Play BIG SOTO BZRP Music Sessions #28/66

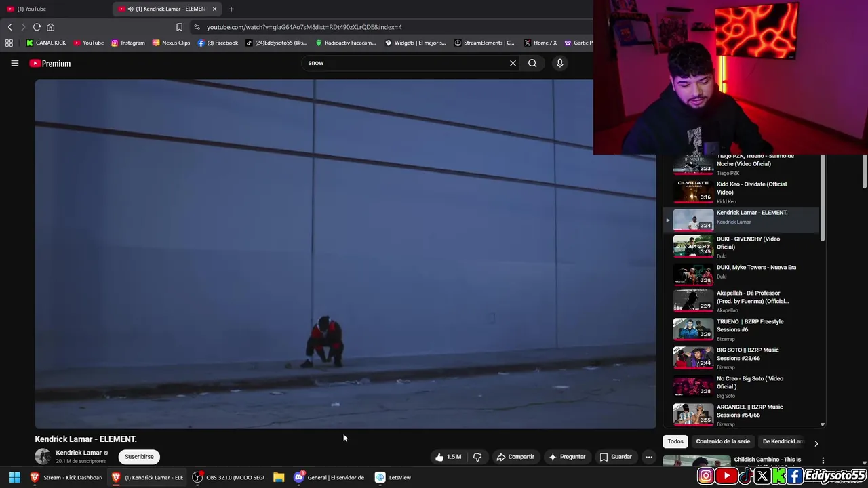point(742,359)
